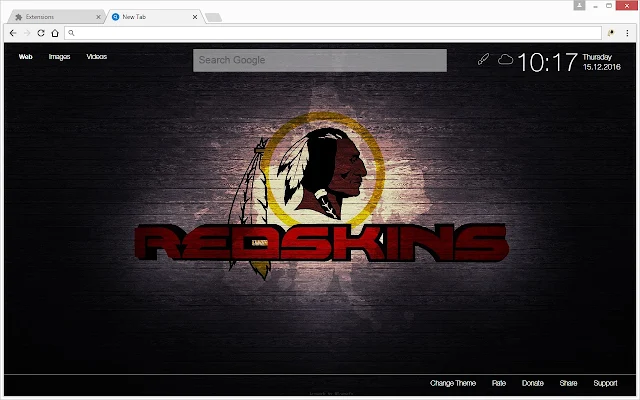Click the forward navigation arrow
The height and width of the screenshot is (400, 640).
27,33
